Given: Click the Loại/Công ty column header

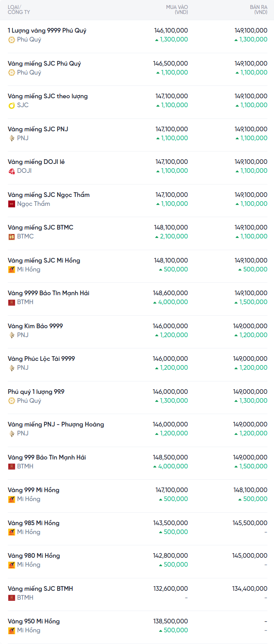Looking at the screenshot, I should pos(19,10).
